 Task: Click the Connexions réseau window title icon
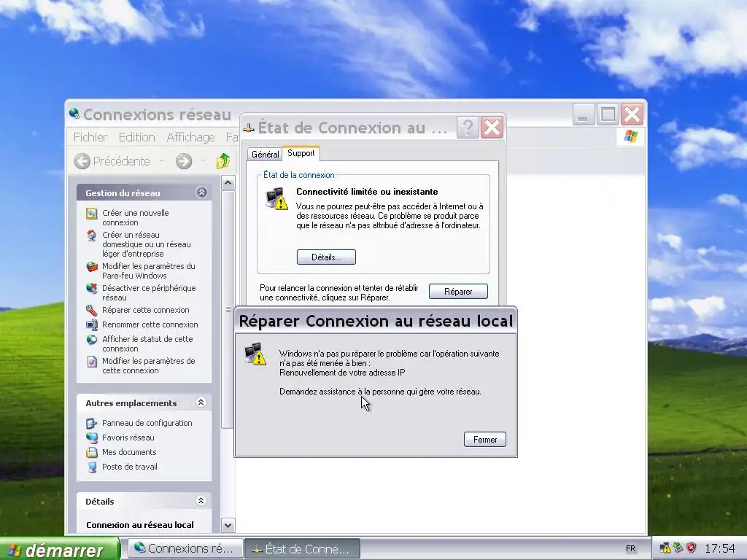pyautogui.click(x=74, y=113)
